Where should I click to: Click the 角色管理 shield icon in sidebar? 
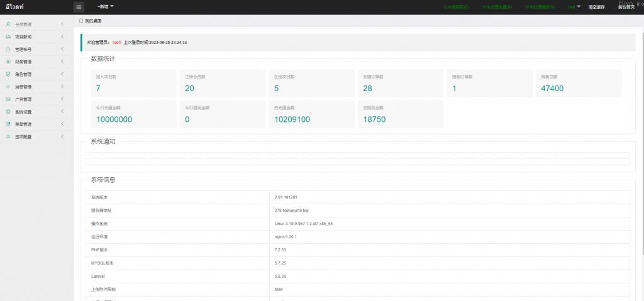8,74
